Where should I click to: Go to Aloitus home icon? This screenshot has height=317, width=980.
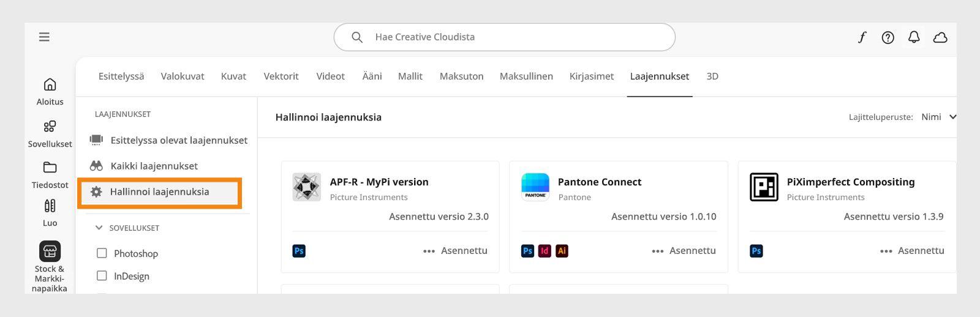(x=50, y=84)
